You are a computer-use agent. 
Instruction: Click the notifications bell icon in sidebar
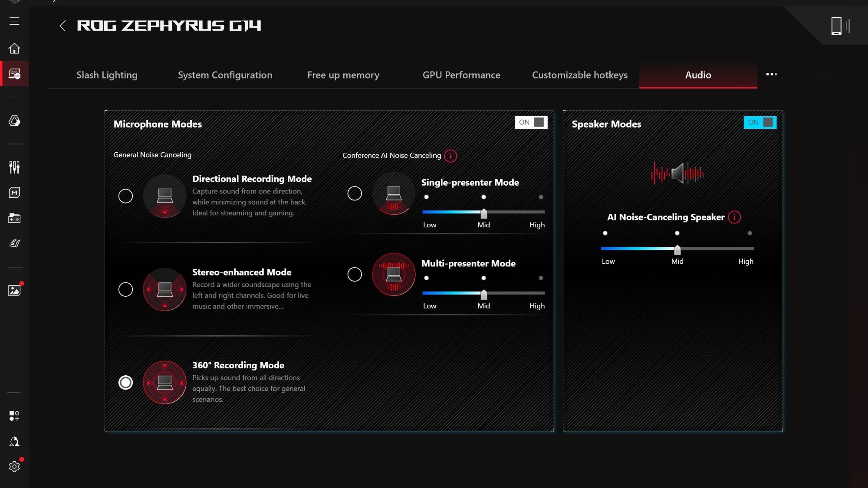14,442
